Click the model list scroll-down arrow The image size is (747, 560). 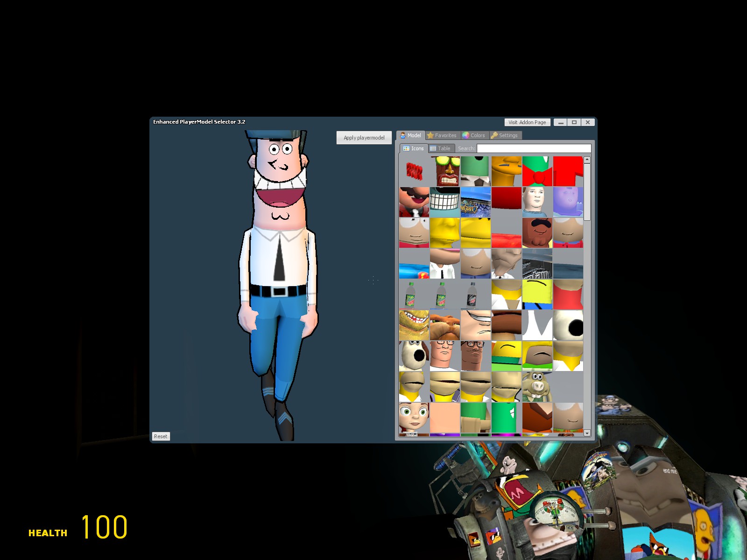click(587, 433)
